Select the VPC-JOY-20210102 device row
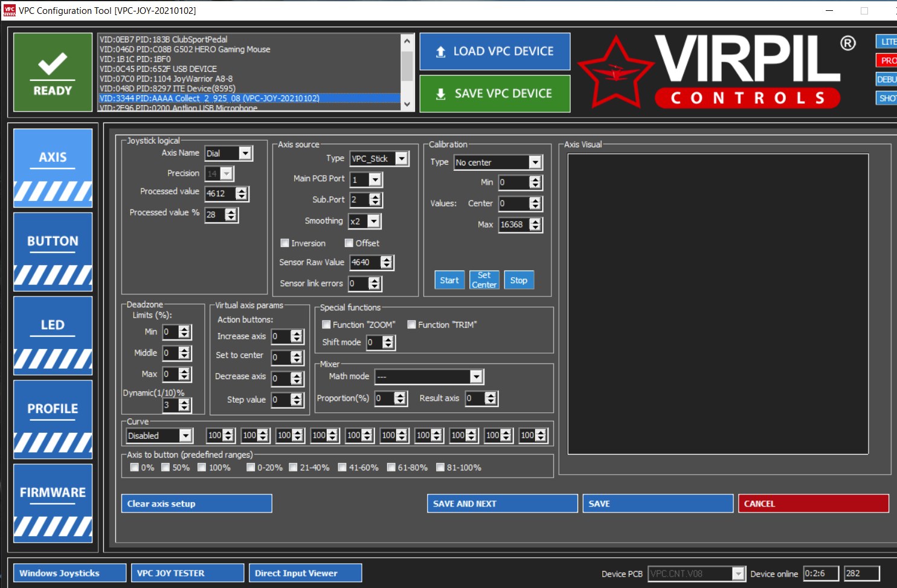Screen dimensions: 897x588 pyautogui.click(x=248, y=98)
